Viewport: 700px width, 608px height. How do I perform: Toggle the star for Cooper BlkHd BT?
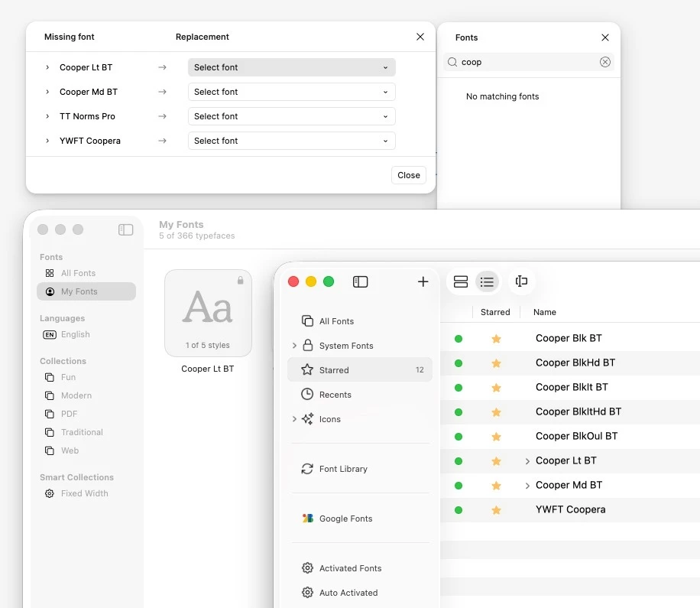click(x=496, y=363)
